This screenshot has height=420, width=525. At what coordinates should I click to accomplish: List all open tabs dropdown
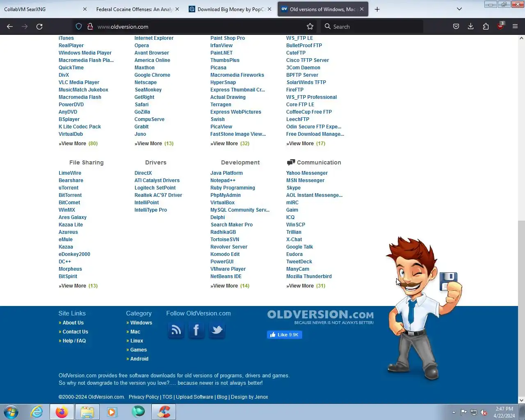pos(459,9)
